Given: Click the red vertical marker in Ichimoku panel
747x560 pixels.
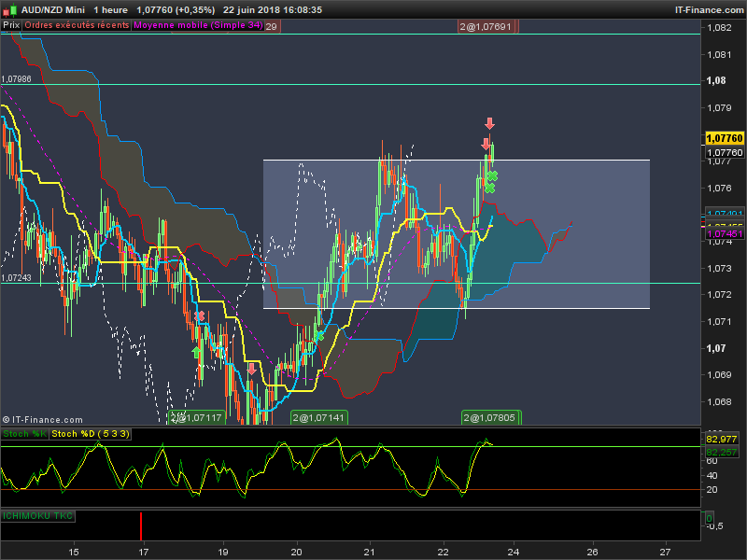Looking at the screenshot, I should click(142, 525).
